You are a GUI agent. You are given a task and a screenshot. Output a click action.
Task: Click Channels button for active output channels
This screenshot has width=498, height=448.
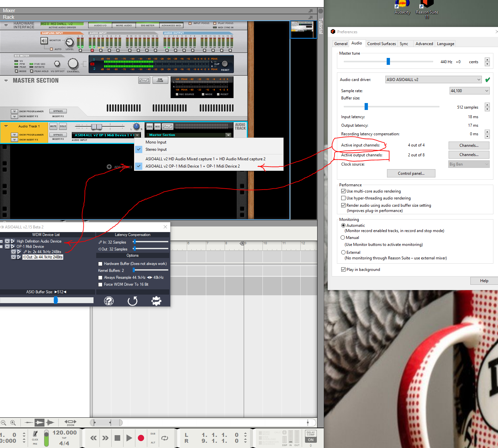pos(469,155)
